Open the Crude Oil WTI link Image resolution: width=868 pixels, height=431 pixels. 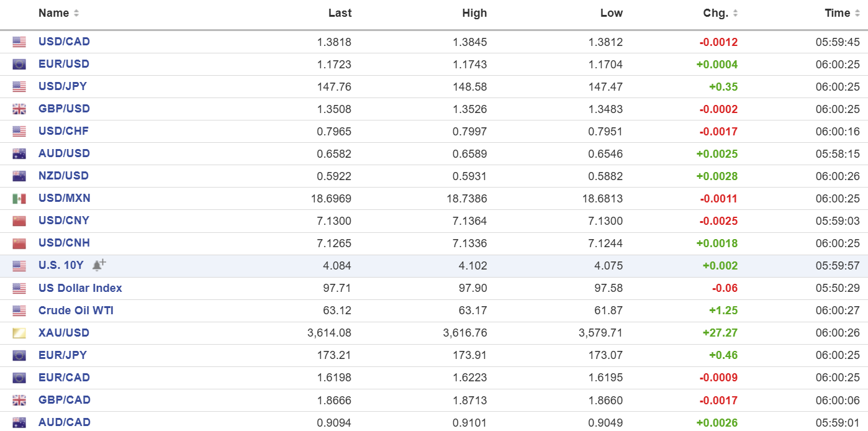[x=76, y=310]
